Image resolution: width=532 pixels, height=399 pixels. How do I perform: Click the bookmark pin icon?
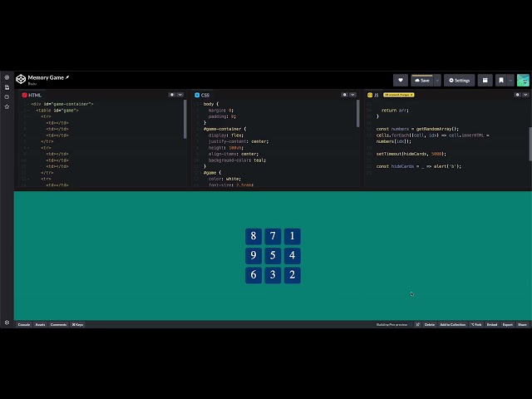pyautogui.click(x=501, y=81)
